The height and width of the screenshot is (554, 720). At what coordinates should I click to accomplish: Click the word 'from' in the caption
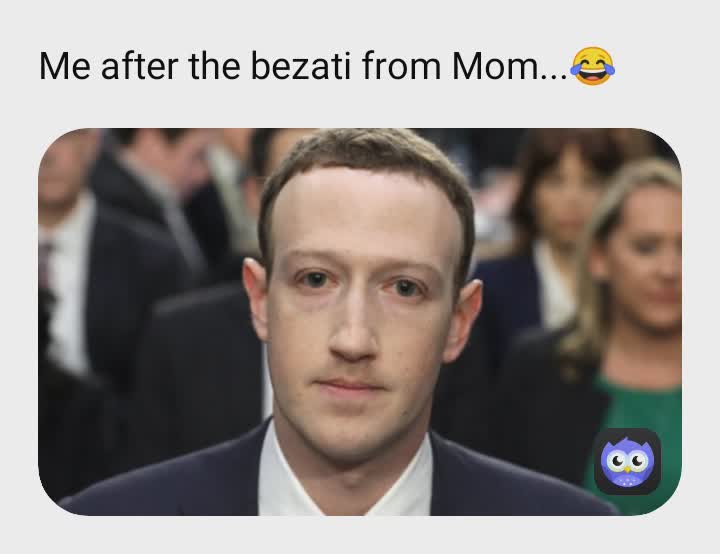coord(401,66)
